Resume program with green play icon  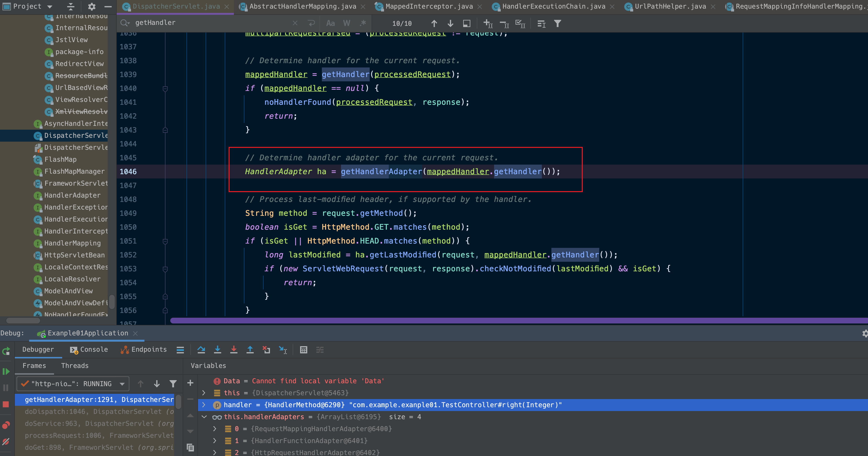(6, 371)
